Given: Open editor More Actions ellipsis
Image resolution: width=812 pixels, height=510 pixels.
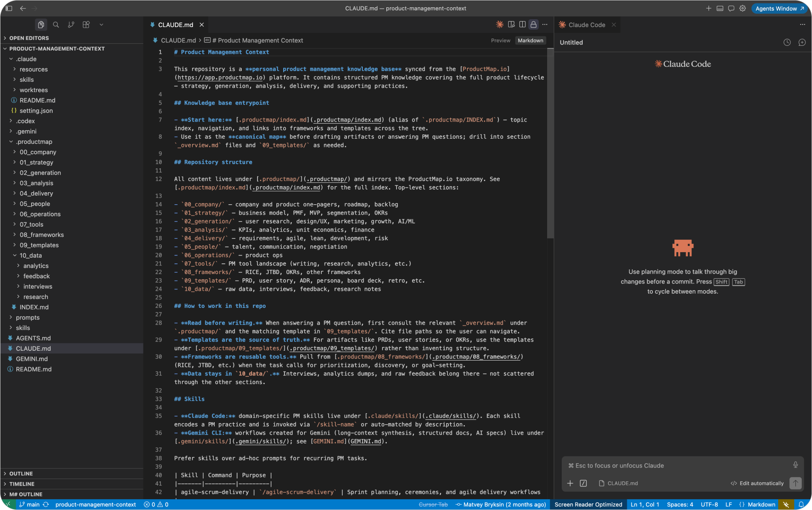Looking at the screenshot, I should pos(545,24).
